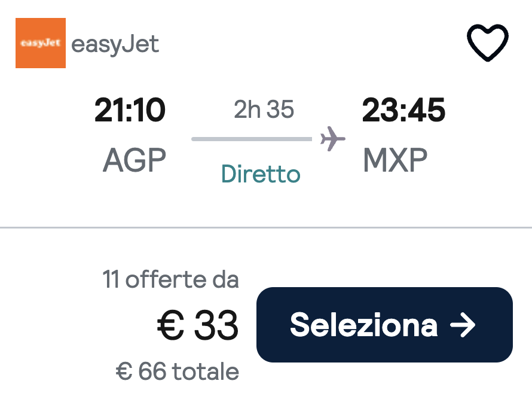The width and height of the screenshot is (532, 396).
Task: Click the Diretto direct-flight label
Action: coord(261,174)
